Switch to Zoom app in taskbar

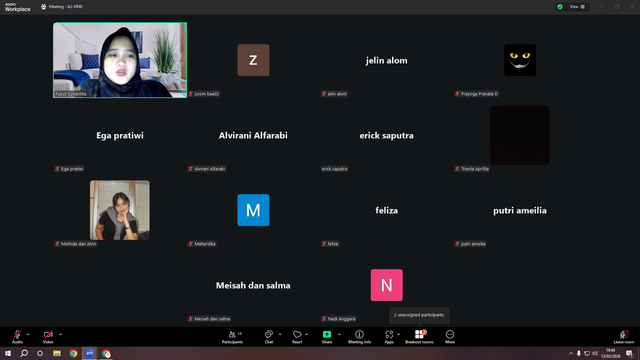(90, 353)
